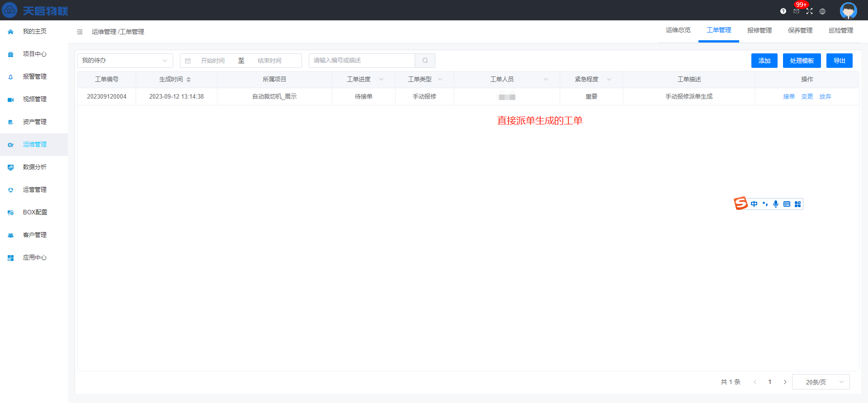Viewport: 868px width, 403px height.
Task: Click the 接单 link in the row
Action: point(789,97)
